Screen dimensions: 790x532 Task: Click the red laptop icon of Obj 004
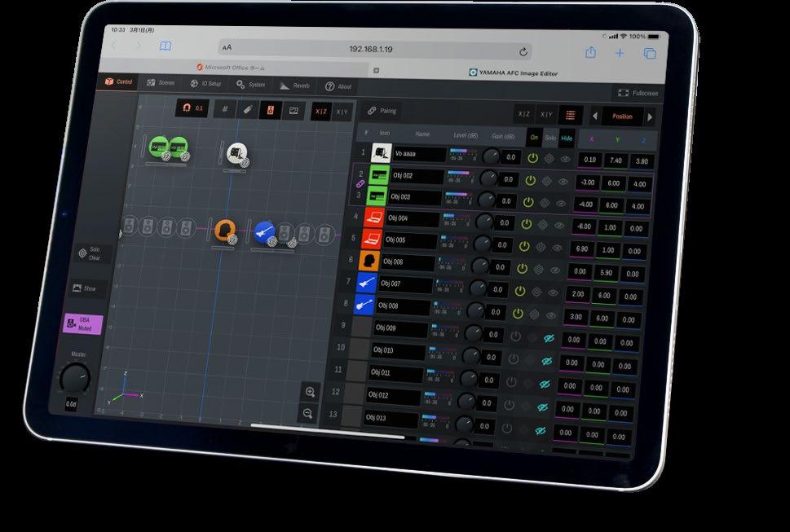click(x=374, y=218)
